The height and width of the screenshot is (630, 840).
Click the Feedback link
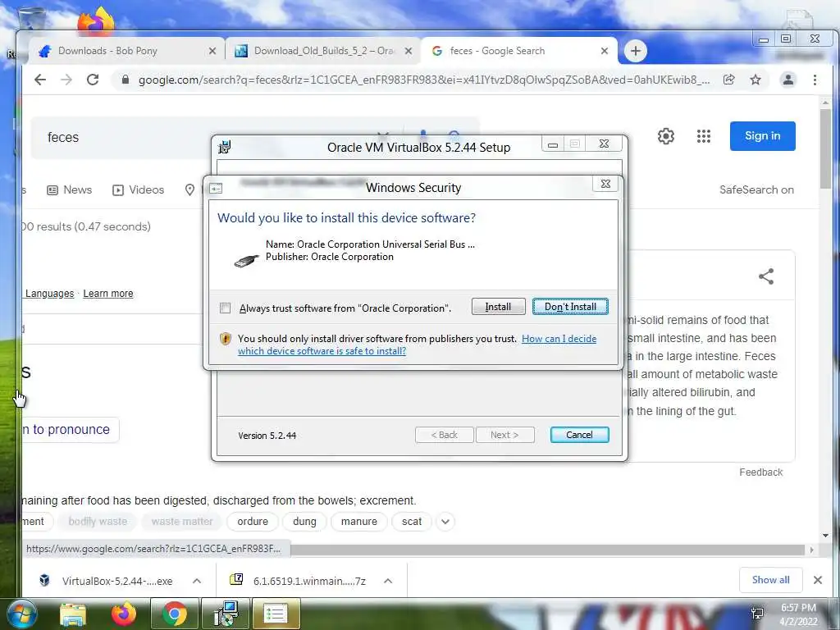[x=760, y=472]
